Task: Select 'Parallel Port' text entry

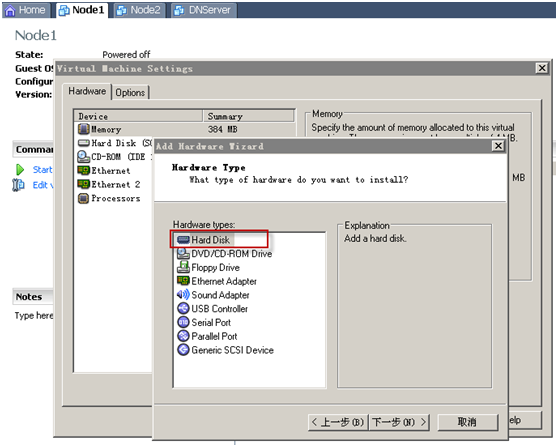Action: pos(214,336)
